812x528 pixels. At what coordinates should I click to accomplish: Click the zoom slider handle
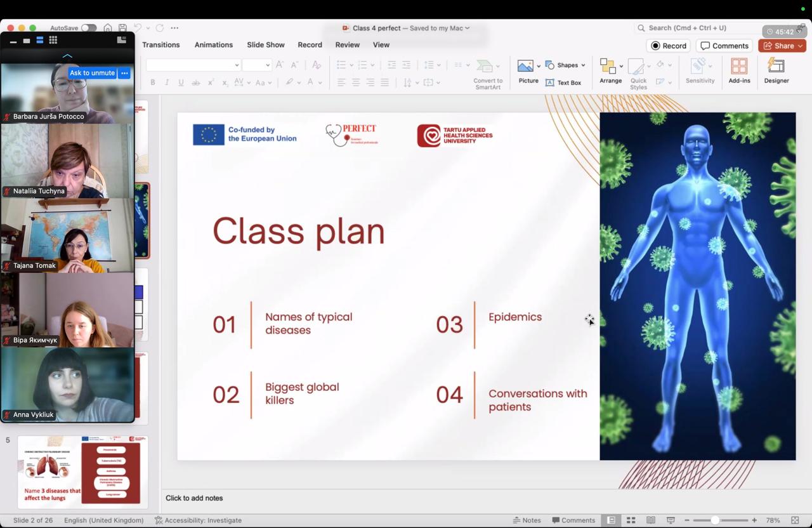click(x=715, y=520)
